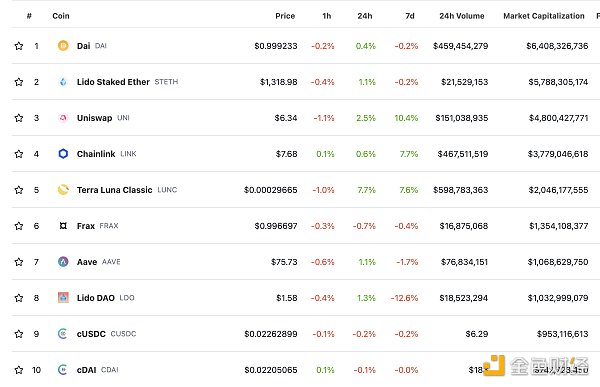Click the Aave logo icon

[63, 262]
